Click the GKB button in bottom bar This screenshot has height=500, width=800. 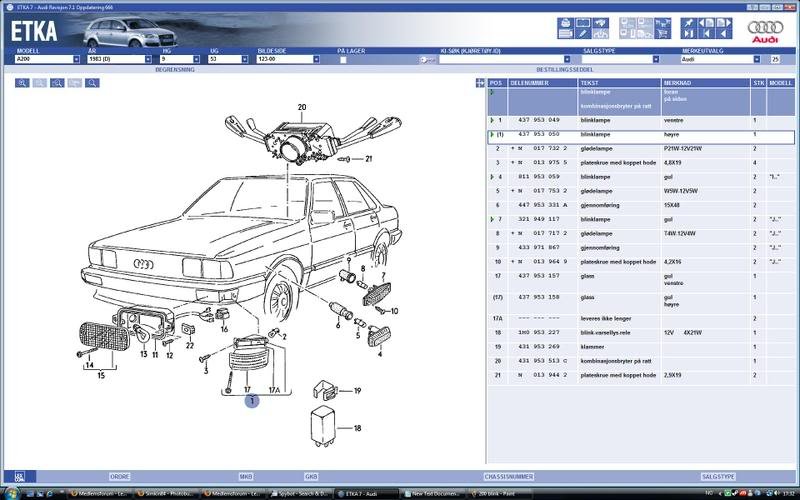point(311,477)
